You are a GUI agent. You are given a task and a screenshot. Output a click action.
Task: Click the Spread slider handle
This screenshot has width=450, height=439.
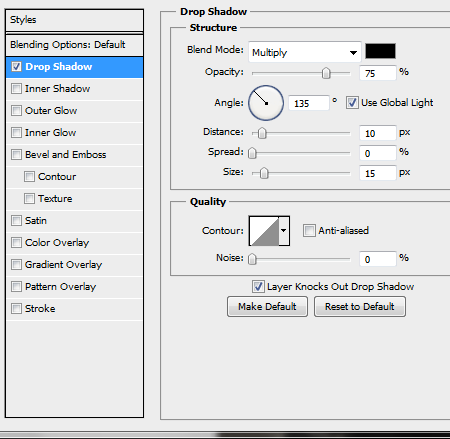click(252, 153)
